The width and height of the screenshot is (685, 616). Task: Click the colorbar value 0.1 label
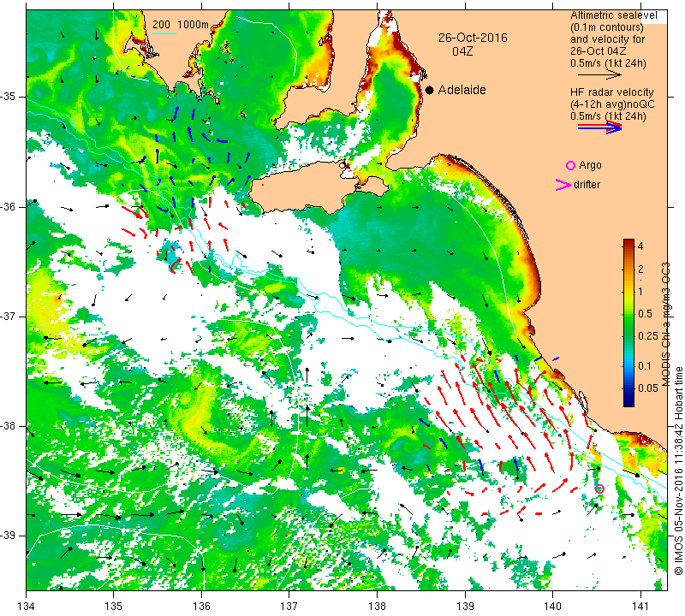(x=645, y=366)
